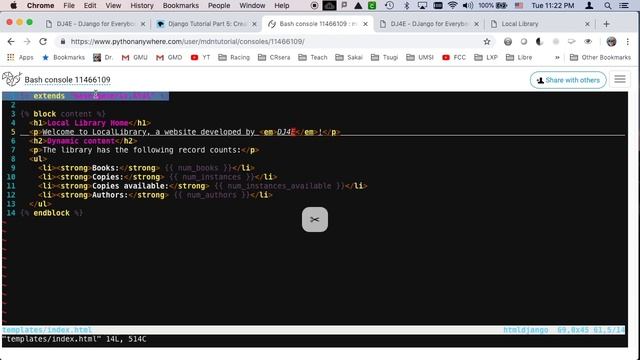Open the Chrome three-dot menu
Screen dimensions: 640x360
point(628,42)
